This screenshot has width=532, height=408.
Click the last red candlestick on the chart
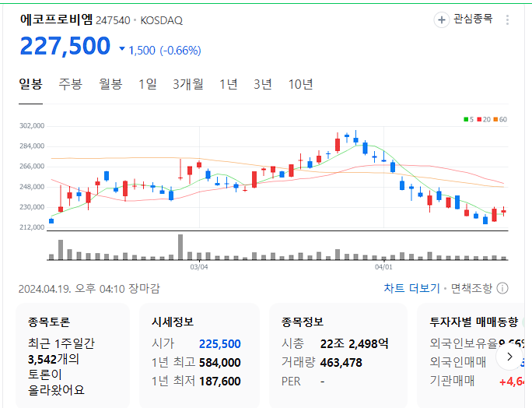click(503, 211)
